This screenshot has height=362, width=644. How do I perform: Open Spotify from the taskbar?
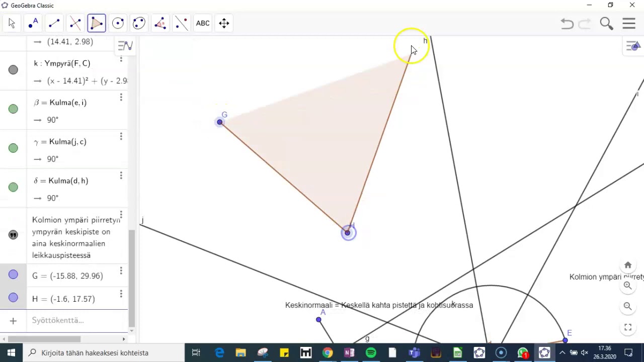(x=371, y=353)
